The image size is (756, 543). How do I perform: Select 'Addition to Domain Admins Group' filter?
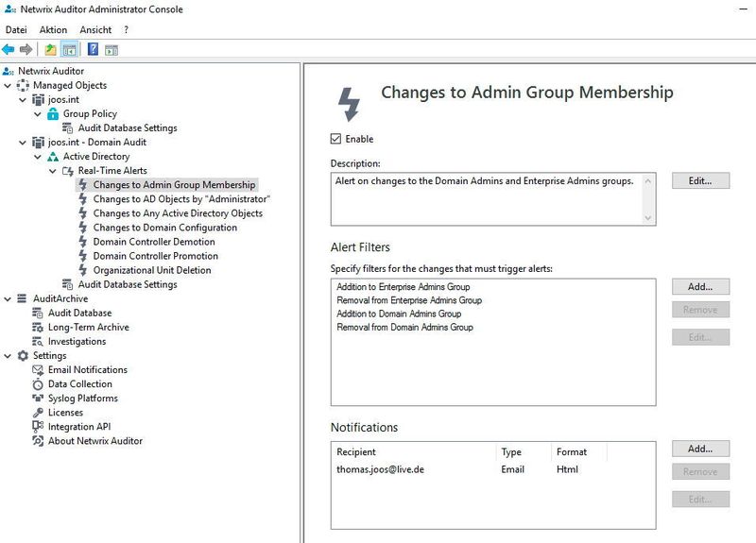[x=399, y=314]
